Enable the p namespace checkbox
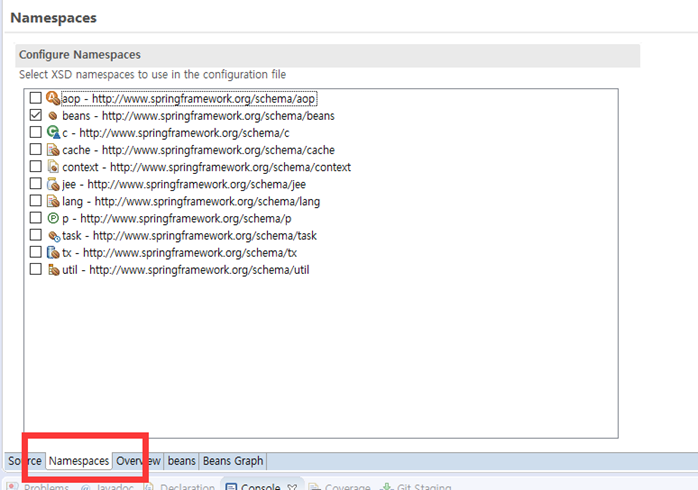 point(36,218)
